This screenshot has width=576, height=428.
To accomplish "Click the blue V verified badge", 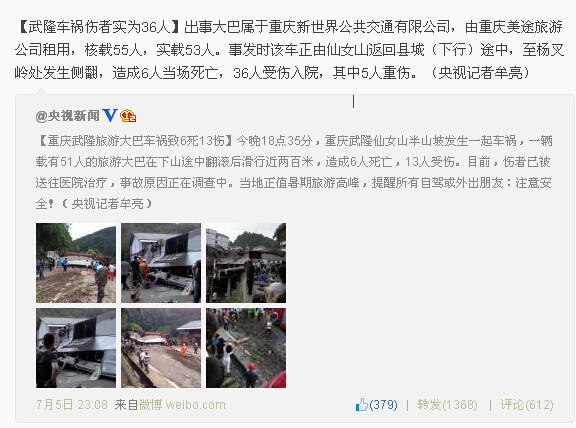I will [x=109, y=116].
